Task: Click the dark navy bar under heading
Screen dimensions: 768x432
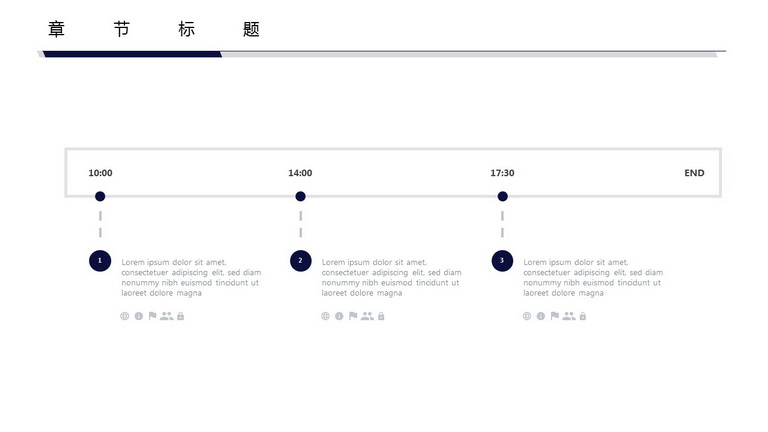Action: tap(132, 54)
